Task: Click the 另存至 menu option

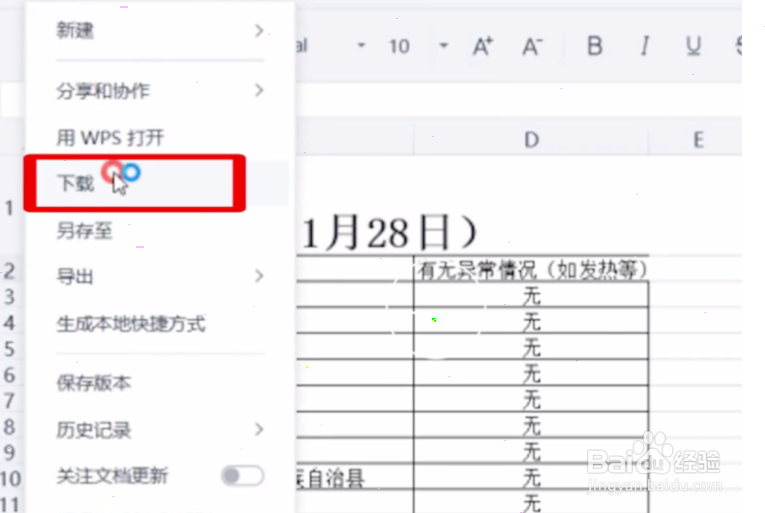Action: (x=84, y=230)
